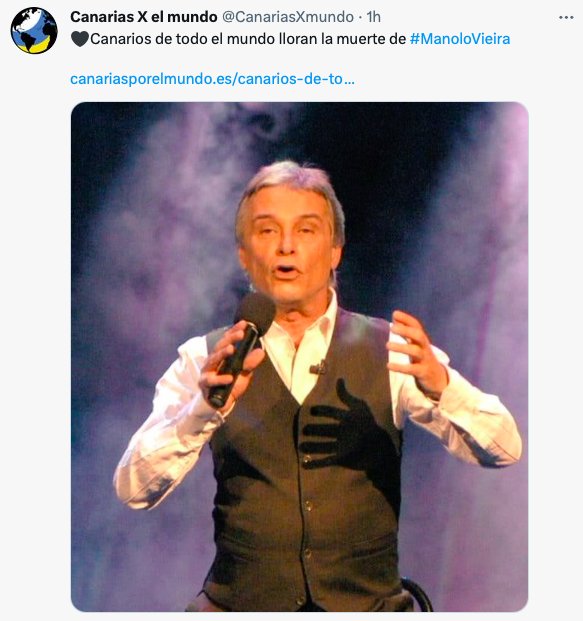Image resolution: width=583 pixels, height=621 pixels.
Task: Show tweet options using the dots icon
Action: pyautogui.click(x=566, y=17)
